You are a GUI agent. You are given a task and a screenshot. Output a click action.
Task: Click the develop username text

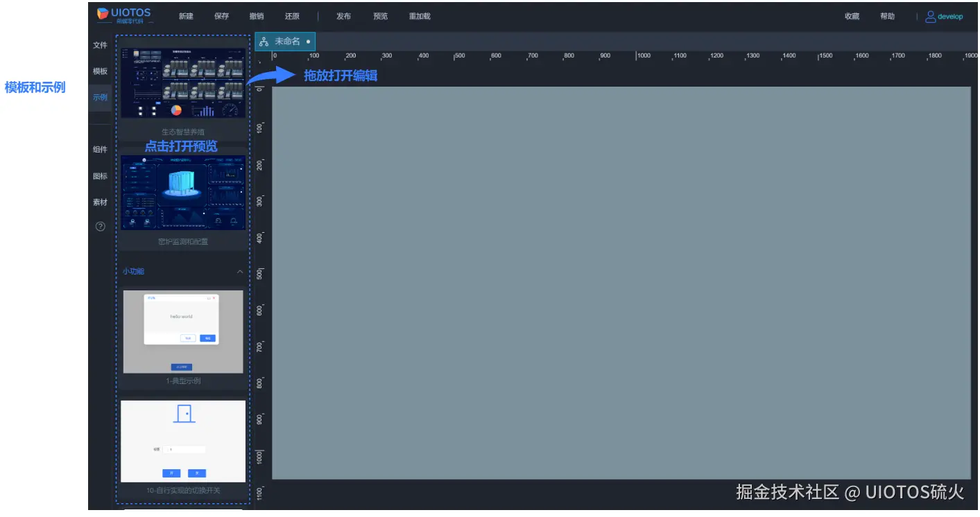(950, 17)
